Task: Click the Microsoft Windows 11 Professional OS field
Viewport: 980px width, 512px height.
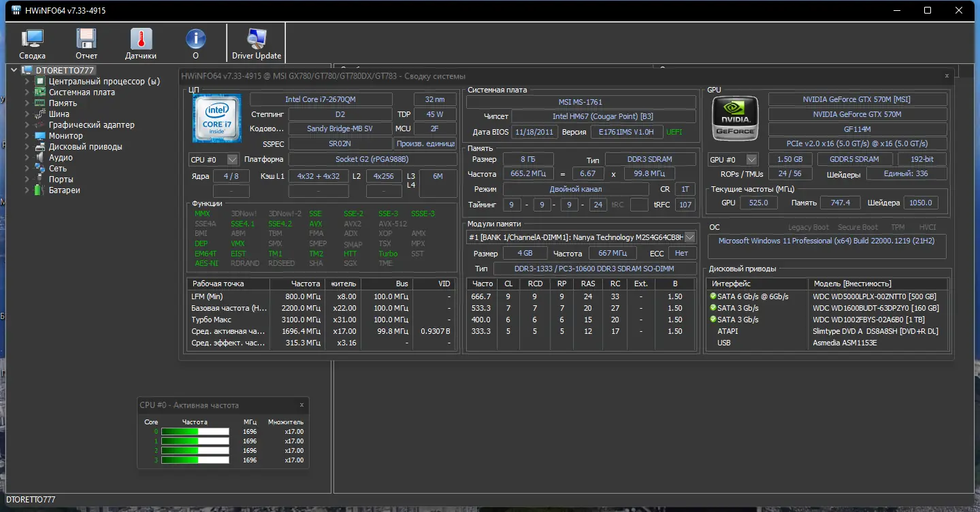Action: (826, 245)
